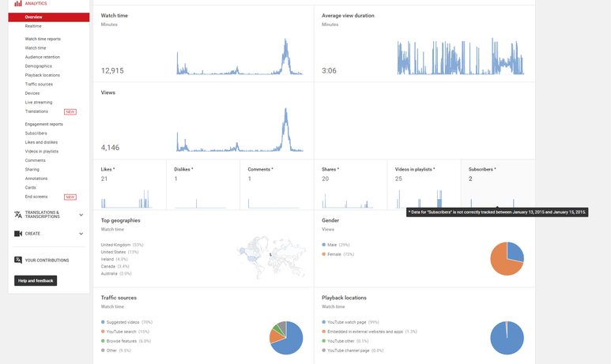Image resolution: width=611 pixels, height=364 pixels.
Task: Open the Traffic sources sidebar item
Action: click(x=39, y=84)
